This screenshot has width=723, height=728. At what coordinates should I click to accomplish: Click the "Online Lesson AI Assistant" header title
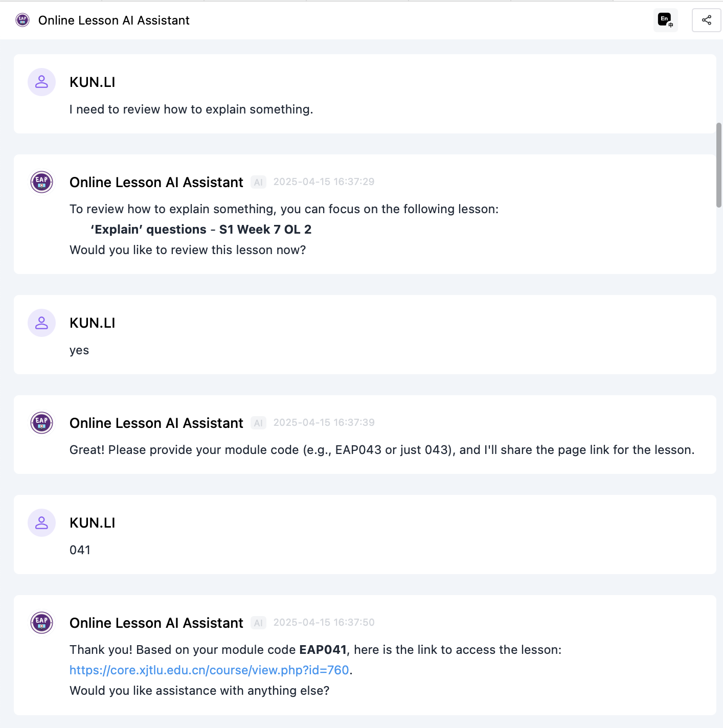coord(114,20)
